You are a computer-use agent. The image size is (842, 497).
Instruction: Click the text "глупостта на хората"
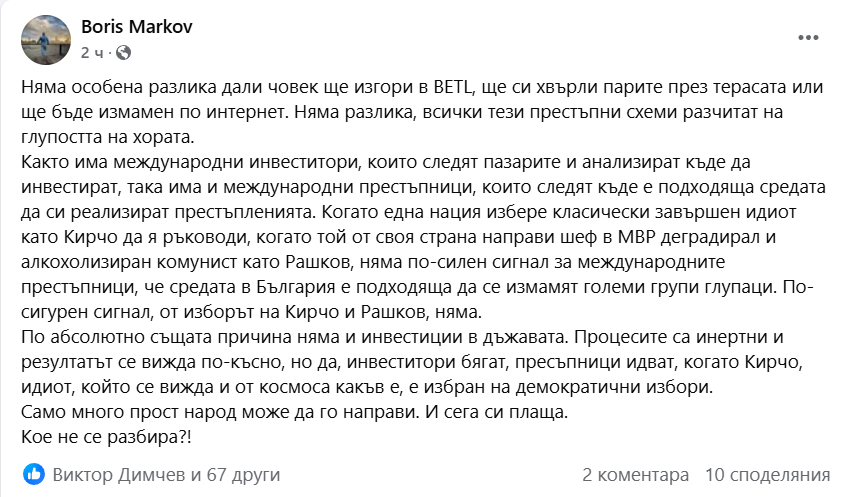point(110,137)
